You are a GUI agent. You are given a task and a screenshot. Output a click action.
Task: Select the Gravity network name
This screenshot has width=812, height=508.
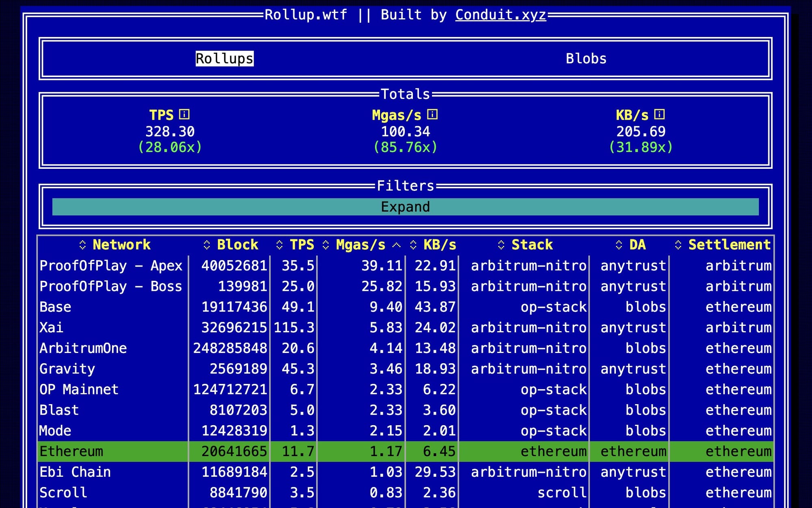(67, 369)
